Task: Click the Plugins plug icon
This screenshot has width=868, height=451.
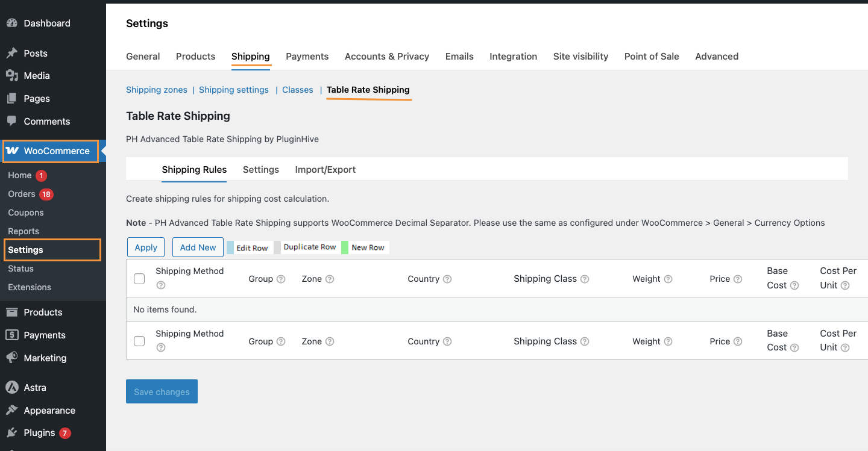Action: pyautogui.click(x=11, y=433)
